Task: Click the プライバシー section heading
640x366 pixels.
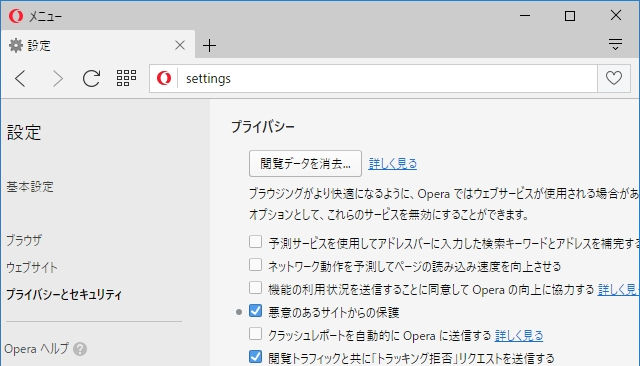Action: coord(263,127)
